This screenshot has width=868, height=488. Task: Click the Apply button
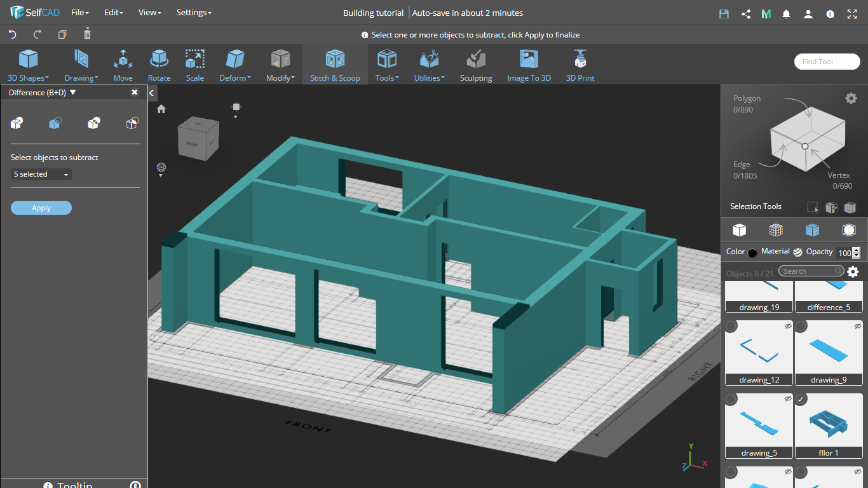pos(41,208)
